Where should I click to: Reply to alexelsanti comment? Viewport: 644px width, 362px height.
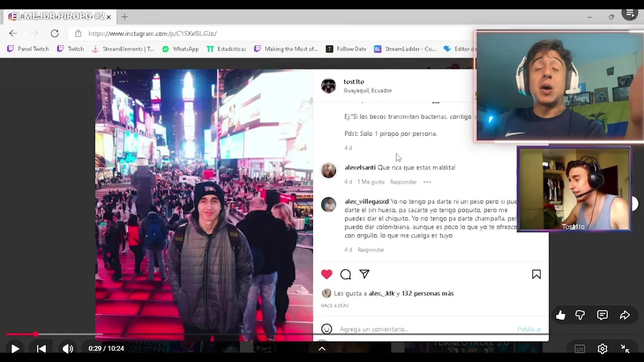(x=404, y=182)
